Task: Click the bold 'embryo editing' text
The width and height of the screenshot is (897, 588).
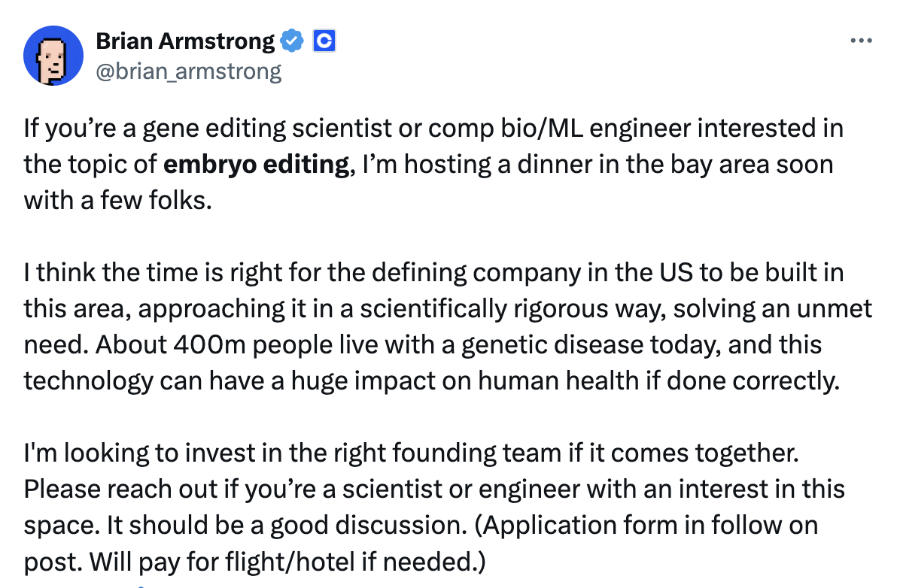Action: point(256,165)
